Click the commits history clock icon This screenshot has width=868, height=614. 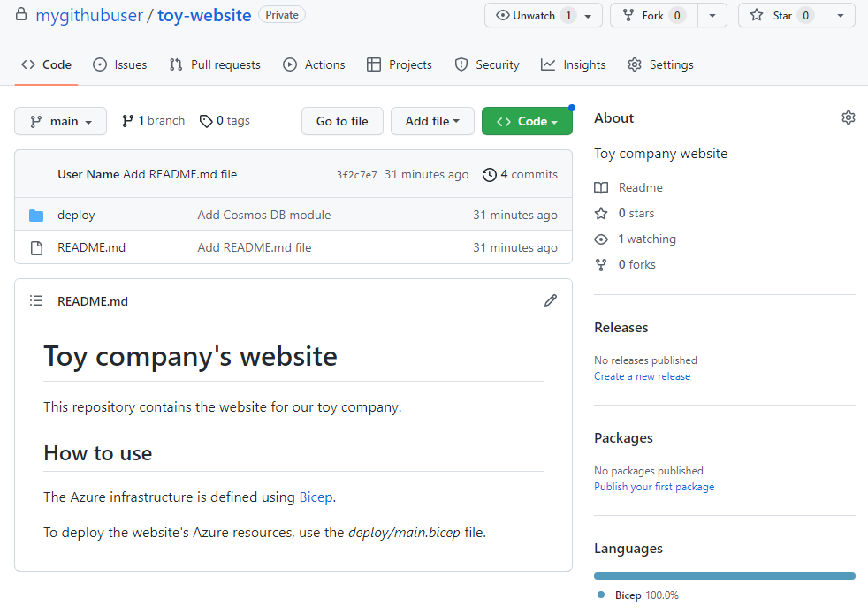click(x=490, y=175)
